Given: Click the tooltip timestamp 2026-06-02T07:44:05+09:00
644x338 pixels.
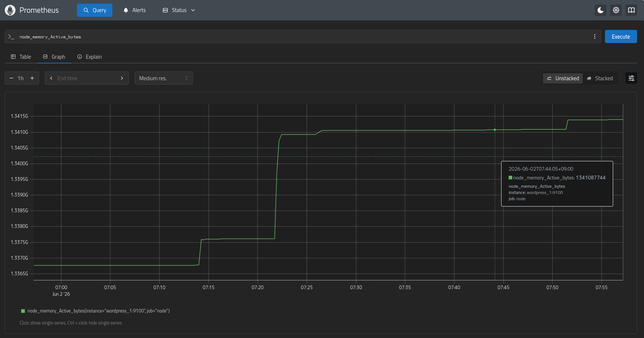Looking at the screenshot, I should tap(541, 169).
